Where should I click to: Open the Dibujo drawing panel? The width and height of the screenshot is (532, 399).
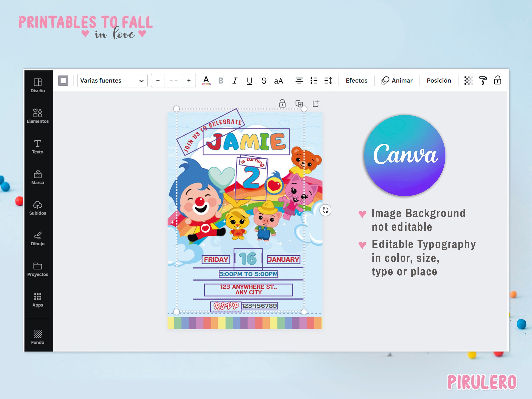click(x=38, y=239)
